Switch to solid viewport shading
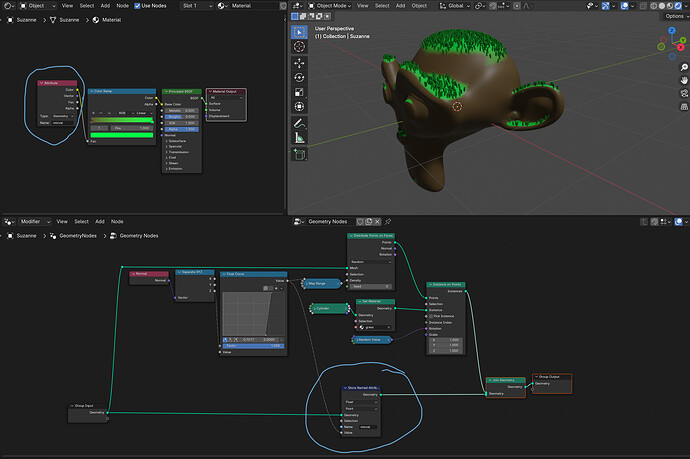Image resolution: width=690 pixels, height=459 pixels. tap(662, 6)
